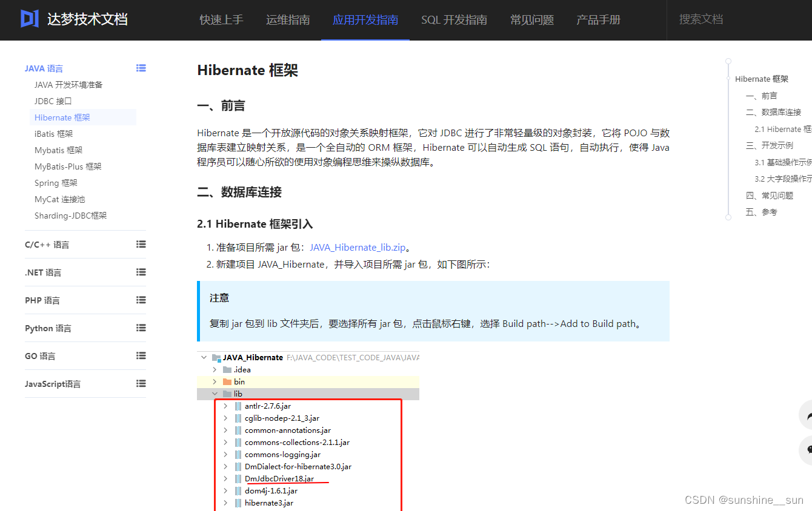Click the PHP 语言 section header
812x511 pixels.
tap(42, 300)
